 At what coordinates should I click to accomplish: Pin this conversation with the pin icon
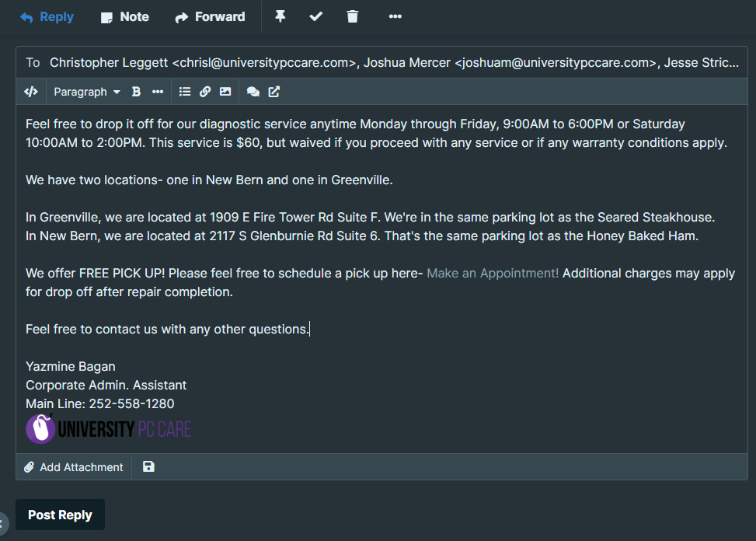pos(280,16)
